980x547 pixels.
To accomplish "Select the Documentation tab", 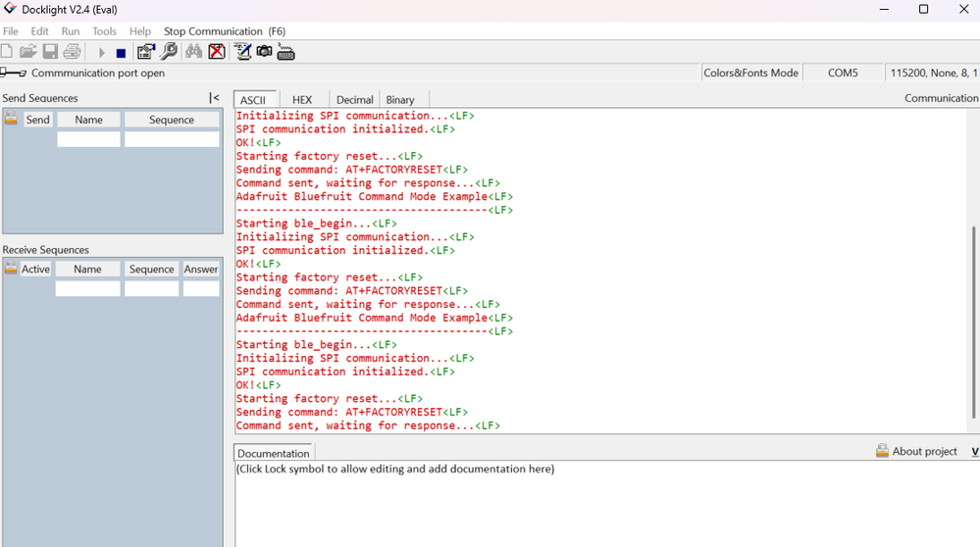I will click(x=273, y=453).
